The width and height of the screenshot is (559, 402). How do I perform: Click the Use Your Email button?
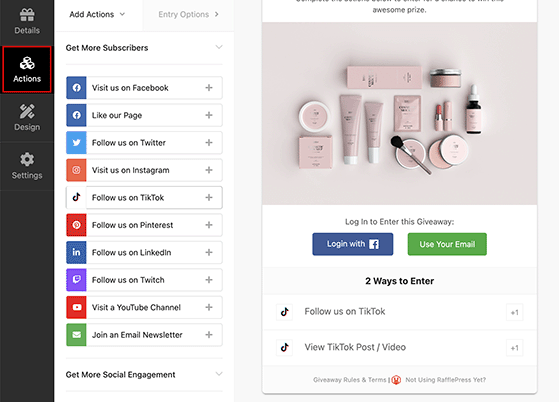pos(447,244)
